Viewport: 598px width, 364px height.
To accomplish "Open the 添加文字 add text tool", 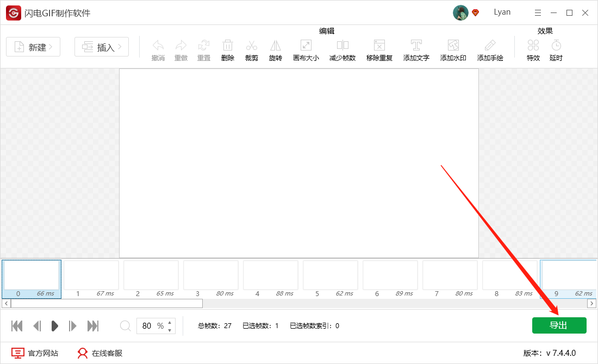I will coord(416,49).
